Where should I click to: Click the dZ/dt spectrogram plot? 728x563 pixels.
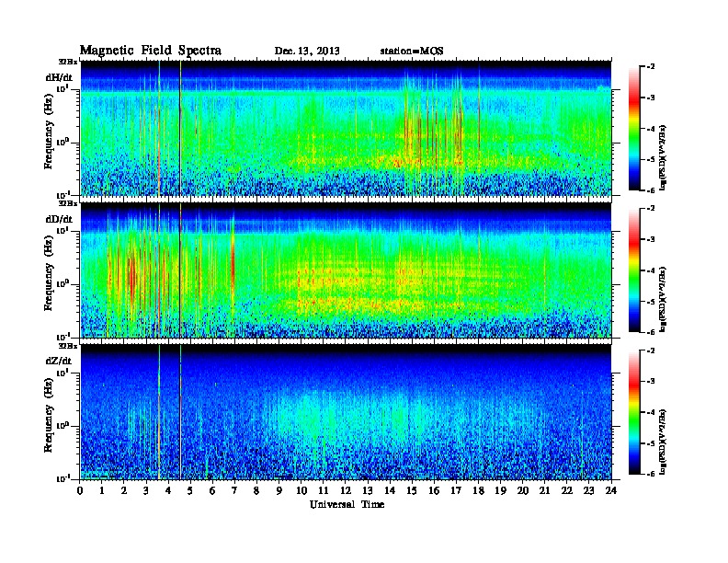[x=346, y=412]
